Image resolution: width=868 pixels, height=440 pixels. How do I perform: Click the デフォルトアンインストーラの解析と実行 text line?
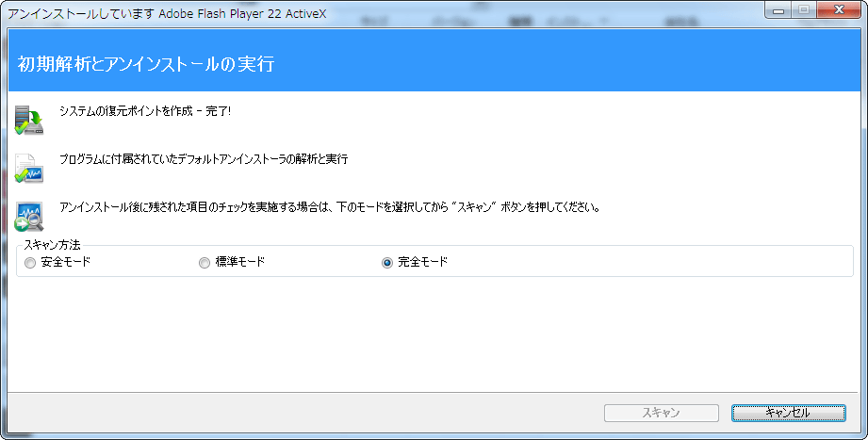pos(204,159)
